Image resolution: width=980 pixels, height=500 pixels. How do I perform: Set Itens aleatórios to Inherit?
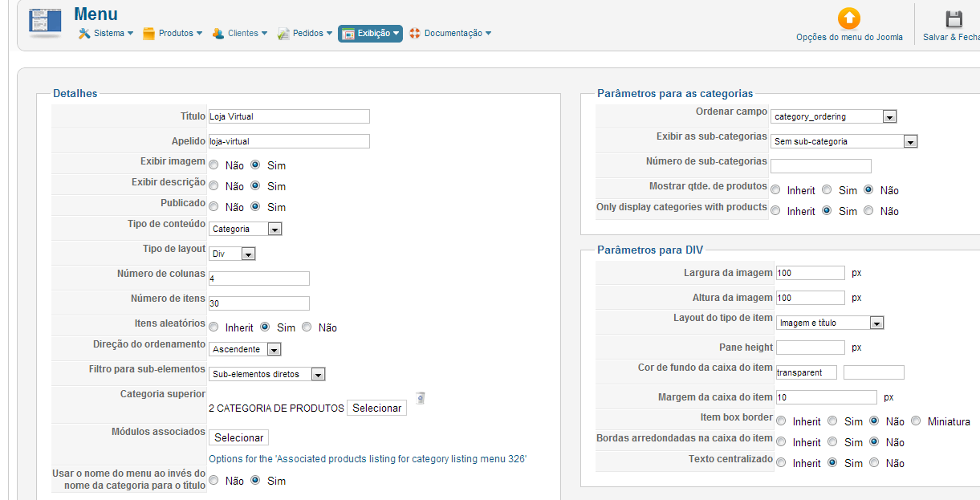point(214,327)
